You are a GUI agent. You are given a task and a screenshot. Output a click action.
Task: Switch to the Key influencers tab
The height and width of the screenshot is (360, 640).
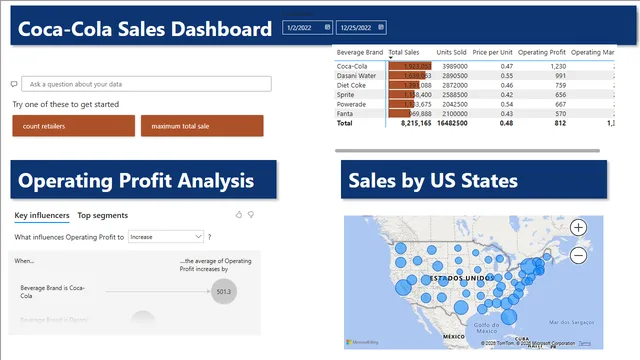(42, 215)
